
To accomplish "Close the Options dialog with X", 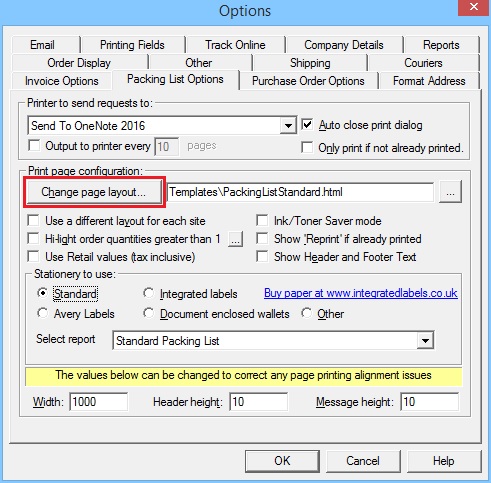I will click(474, 7).
